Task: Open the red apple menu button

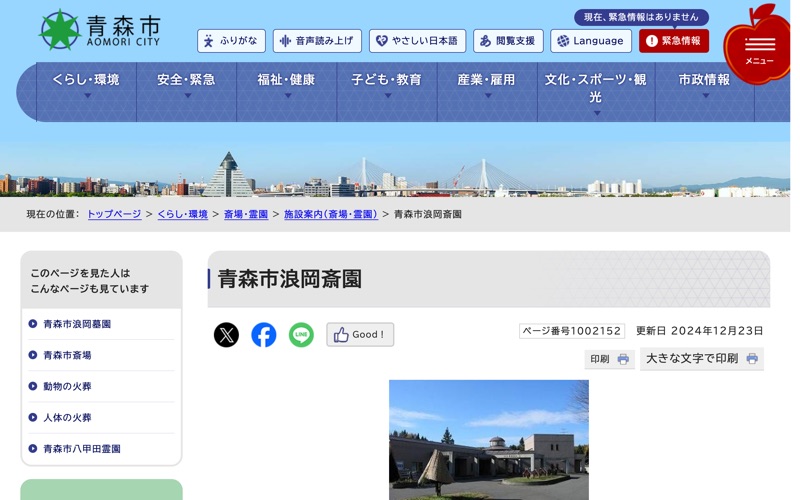Action: pyautogui.click(x=759, y=45)
